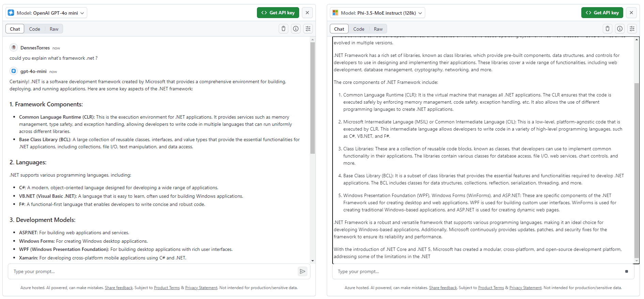Open Product Terms link in left panel footer
Image resolution: width=644 pixels, height=299 pixels.
167,288
